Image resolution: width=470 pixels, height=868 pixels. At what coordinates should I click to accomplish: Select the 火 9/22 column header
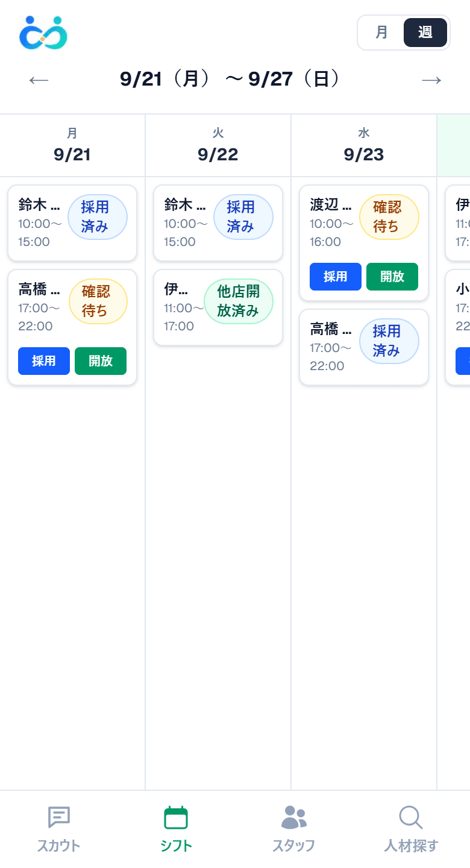(x=218, y=145)
